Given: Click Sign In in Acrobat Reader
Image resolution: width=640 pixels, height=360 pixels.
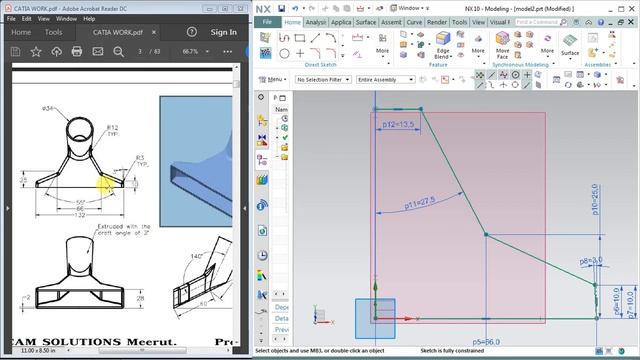Looking at the screenshot, I should pos(224,32).
